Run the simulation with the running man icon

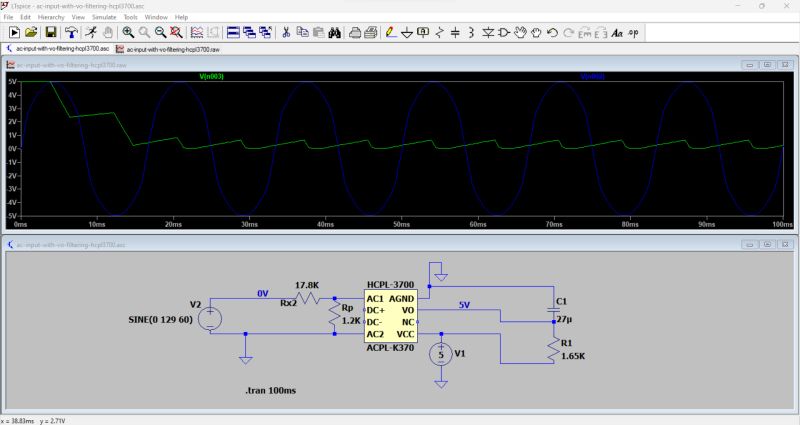[91, 33]
